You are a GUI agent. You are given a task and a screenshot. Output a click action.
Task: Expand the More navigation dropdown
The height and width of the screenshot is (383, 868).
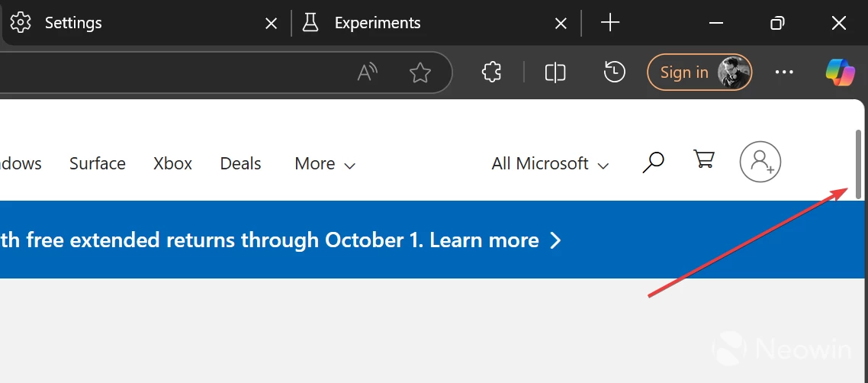[325, 163]
